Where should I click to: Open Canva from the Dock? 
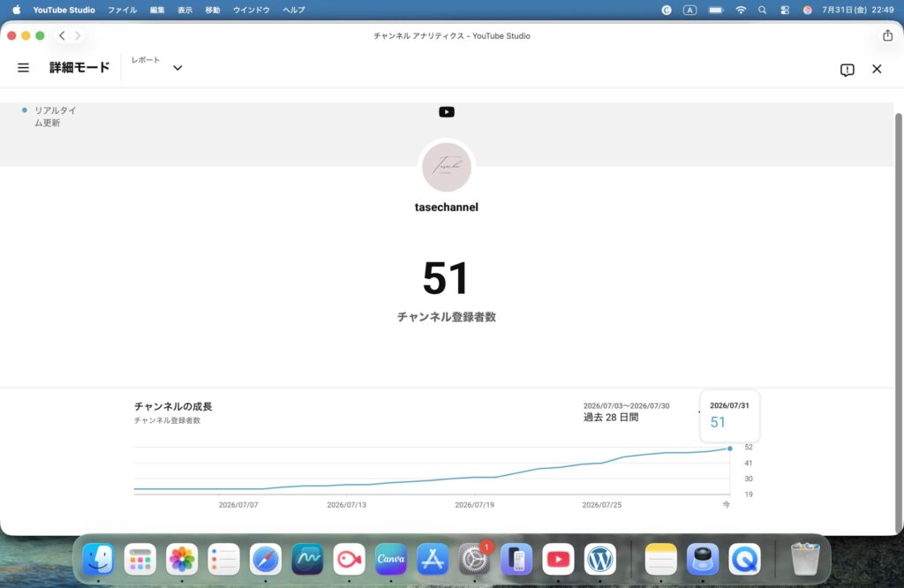pos(391,559)
